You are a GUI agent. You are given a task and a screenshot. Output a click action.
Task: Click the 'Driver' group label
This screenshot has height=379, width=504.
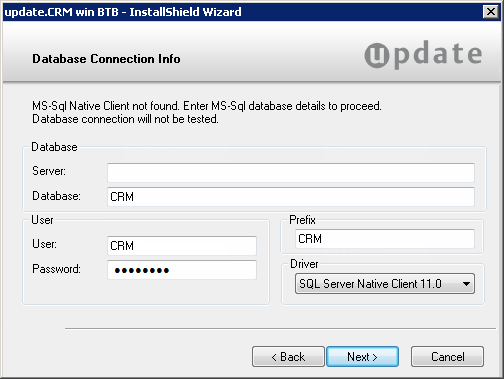coord(304,264)
